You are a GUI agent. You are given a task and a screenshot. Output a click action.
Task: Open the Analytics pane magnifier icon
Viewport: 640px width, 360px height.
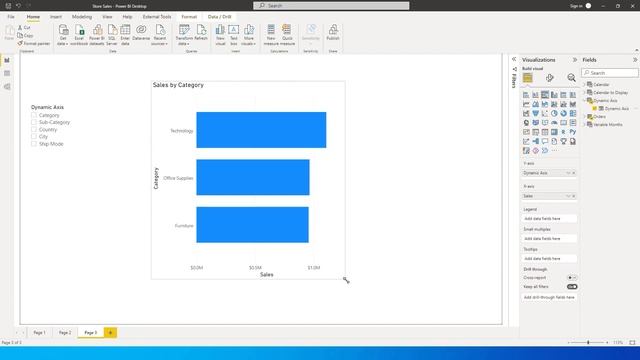[571, 78]
